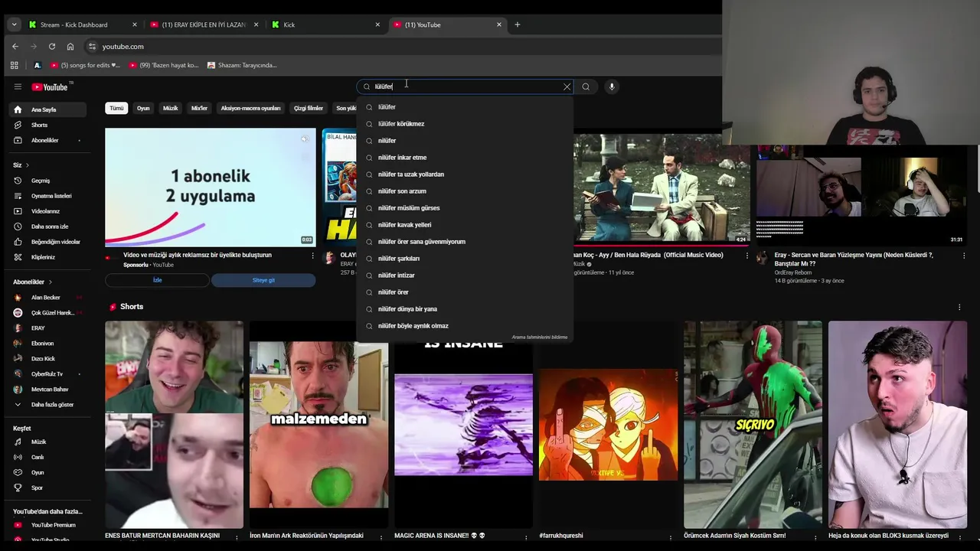Open a new browser tab
The width and height of the screenshot is (980, 551).
(x=518, y=24)
